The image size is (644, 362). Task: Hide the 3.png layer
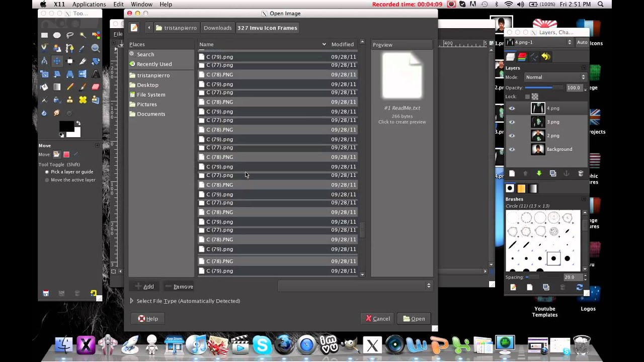[512, 122]
